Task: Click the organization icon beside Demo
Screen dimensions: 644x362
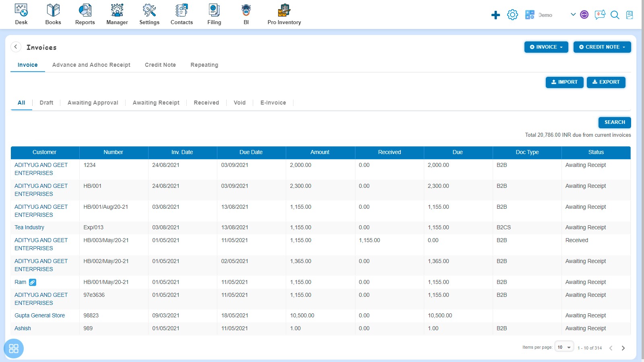Action: click(x=530, y=15)
